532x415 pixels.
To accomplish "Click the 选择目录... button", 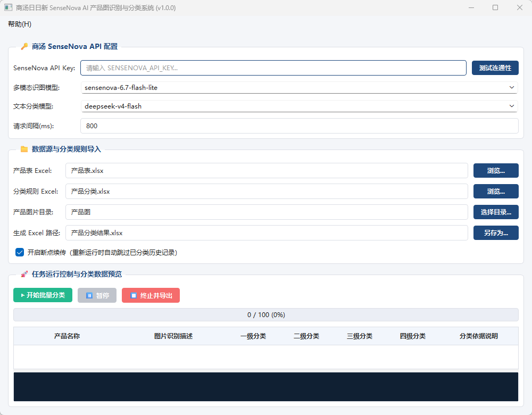I will click(x=496, y=212).
